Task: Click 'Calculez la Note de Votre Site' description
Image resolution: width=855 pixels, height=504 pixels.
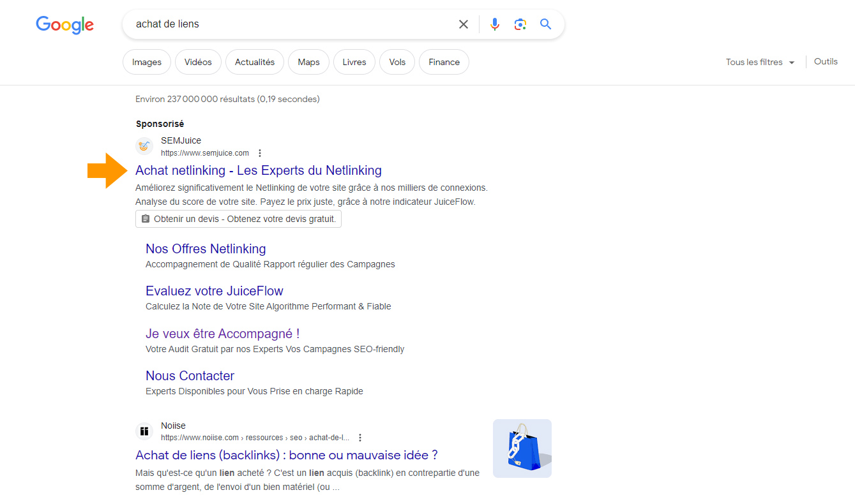Action: tap(268, 306)
